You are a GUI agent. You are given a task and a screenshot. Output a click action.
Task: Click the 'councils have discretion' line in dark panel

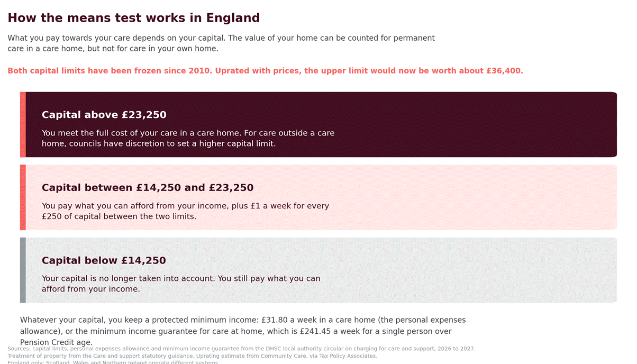click(x=159, y=143)
